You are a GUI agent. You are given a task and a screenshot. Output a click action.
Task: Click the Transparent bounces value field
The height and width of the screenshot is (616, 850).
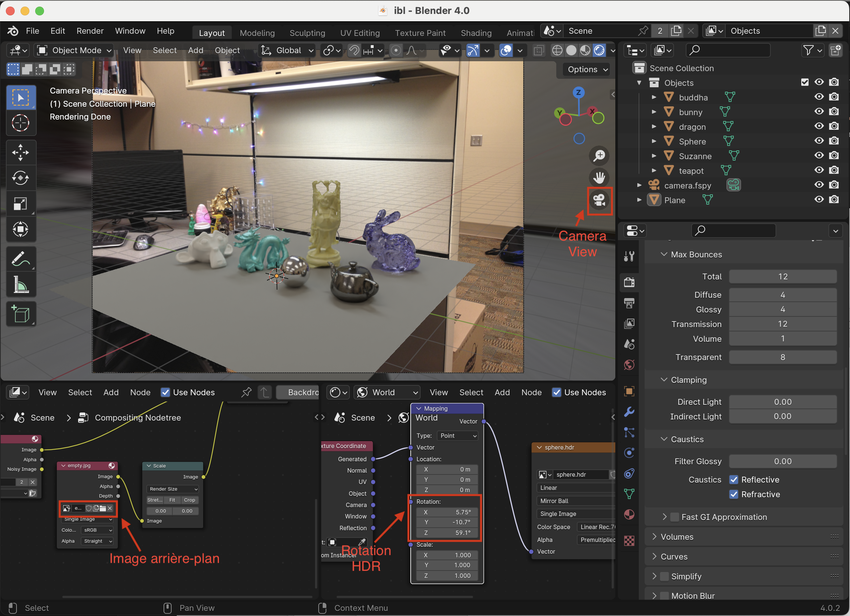coord(782,357)
